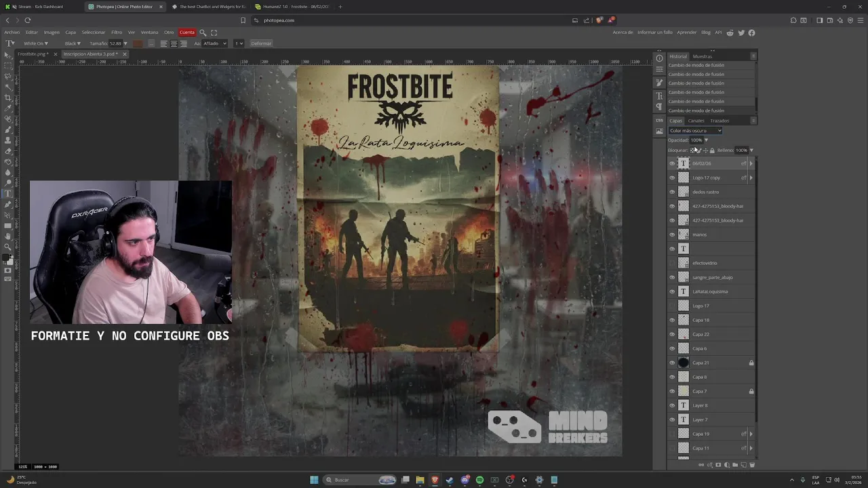This screenshot has width=868, height=488.
Task: Open the search magnifier icon beside Cuenta
Action: [x=203, y=32]
